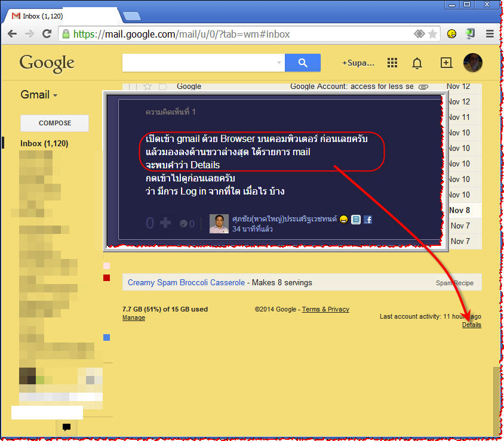Click the Google logo

(47, 64)
